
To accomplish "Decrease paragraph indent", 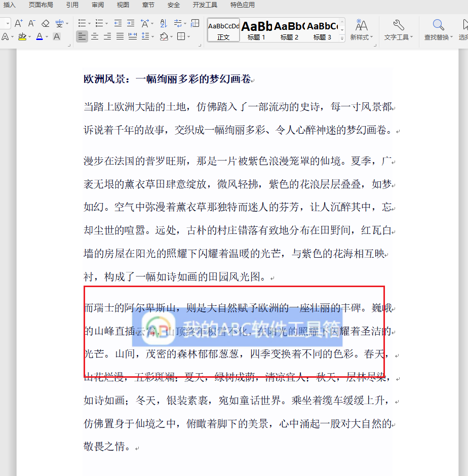I will 118,23.
